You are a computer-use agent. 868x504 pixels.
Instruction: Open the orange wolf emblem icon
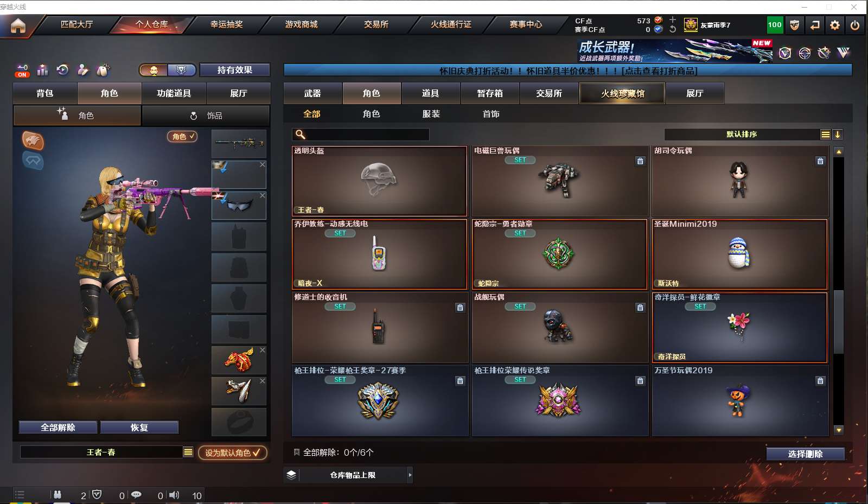33,141
